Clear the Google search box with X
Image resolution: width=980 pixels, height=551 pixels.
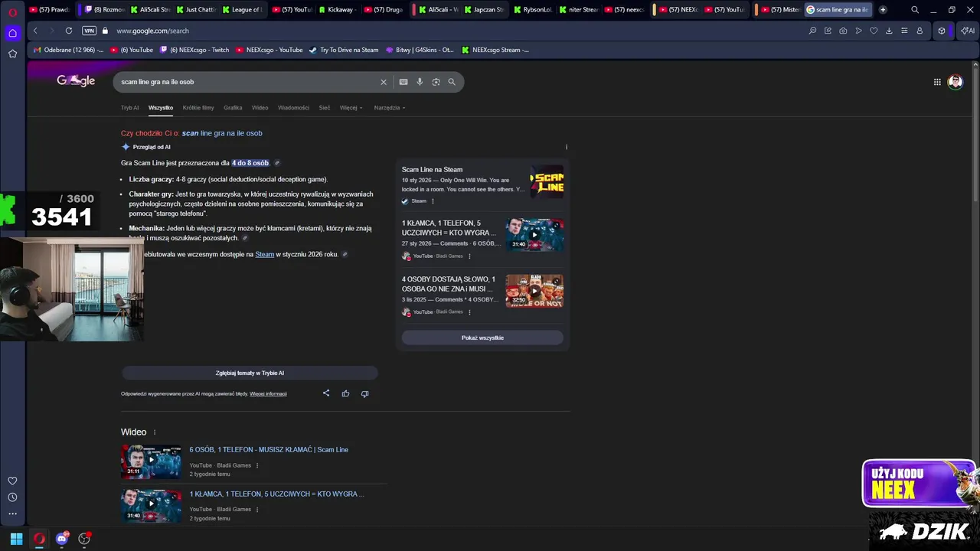click(384, 82)
